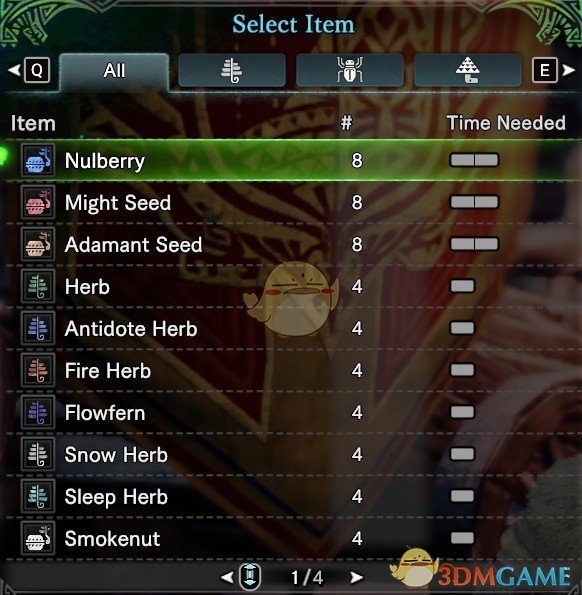Click the purple Flowfern icon
The height and width of the screenshot is (595, 582).
click(x=38, y=412)
